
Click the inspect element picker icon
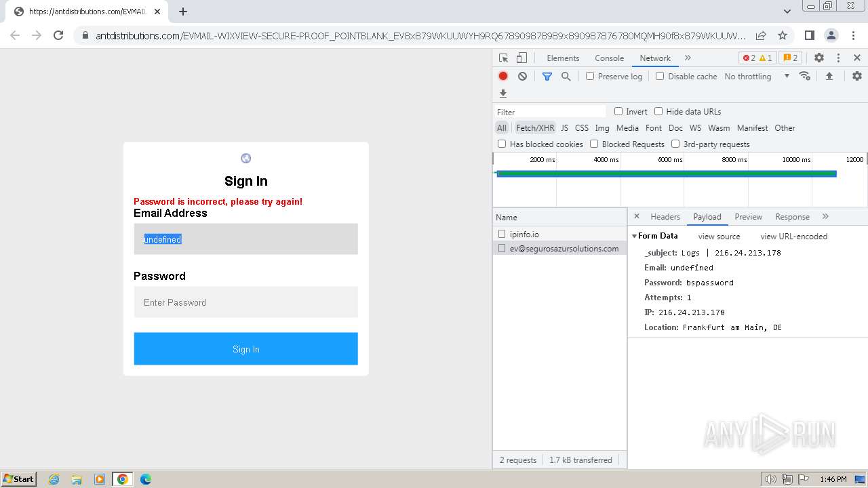coord(503,58)
